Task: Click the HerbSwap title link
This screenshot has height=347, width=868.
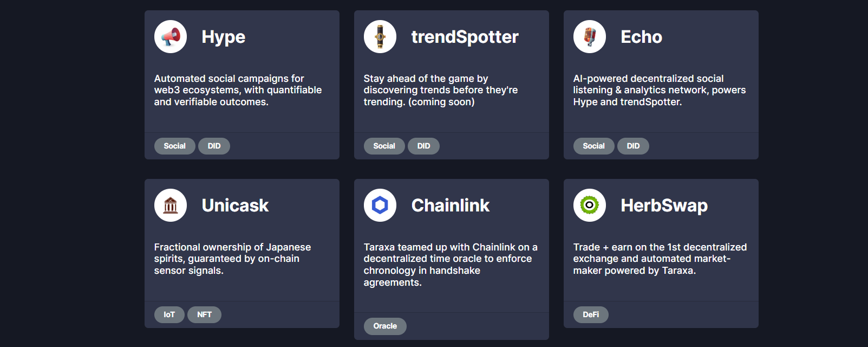Action: pyautogui.click(x=664, y=205)
